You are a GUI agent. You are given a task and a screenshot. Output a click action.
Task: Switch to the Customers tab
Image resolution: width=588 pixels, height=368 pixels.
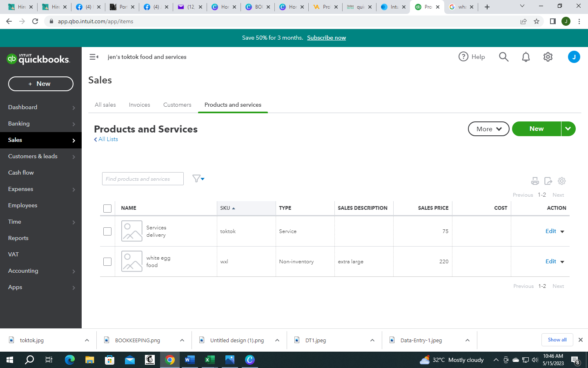pos(177,105)
